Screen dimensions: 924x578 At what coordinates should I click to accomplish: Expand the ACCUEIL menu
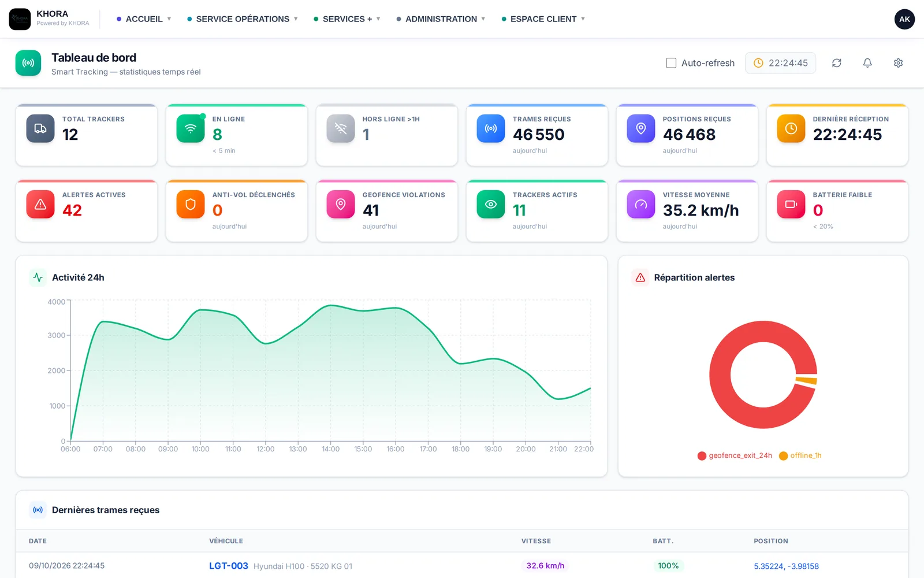pos(144,19)
